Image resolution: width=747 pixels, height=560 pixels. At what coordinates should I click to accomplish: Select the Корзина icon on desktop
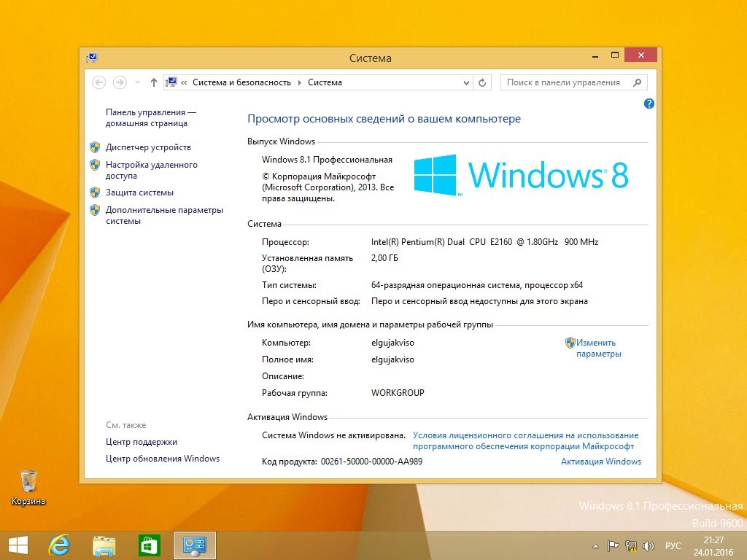(28, 486)
